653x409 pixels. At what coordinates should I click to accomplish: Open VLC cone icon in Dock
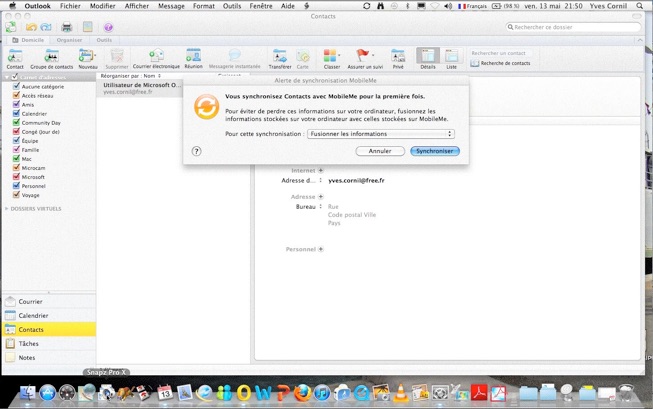401,393
